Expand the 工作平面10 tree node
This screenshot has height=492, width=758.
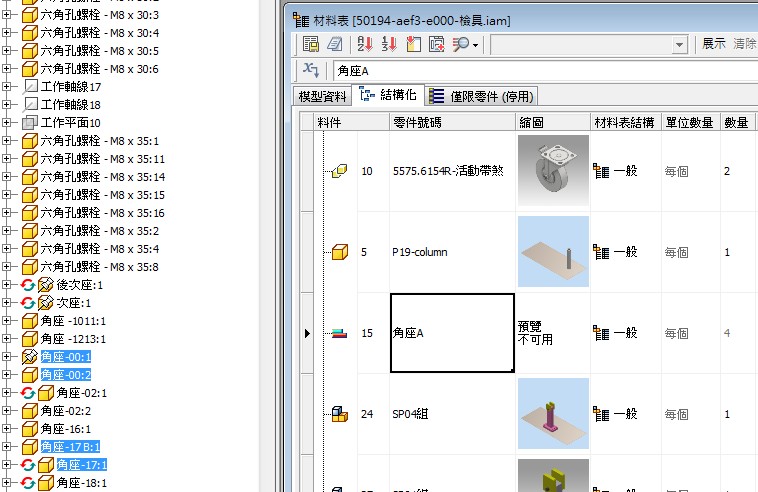click(6, 123)
